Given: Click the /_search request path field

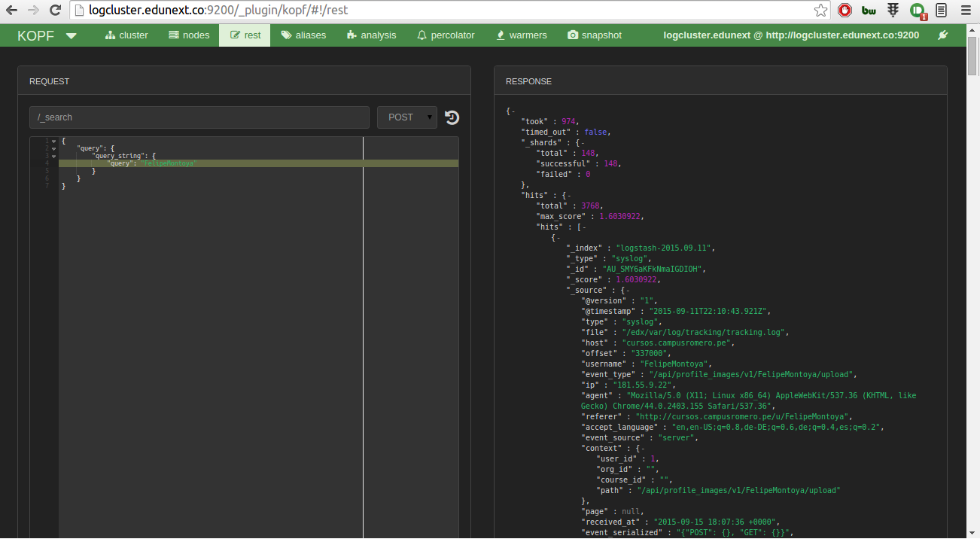Looking at the screenshot, I should [x=199, y=117].
